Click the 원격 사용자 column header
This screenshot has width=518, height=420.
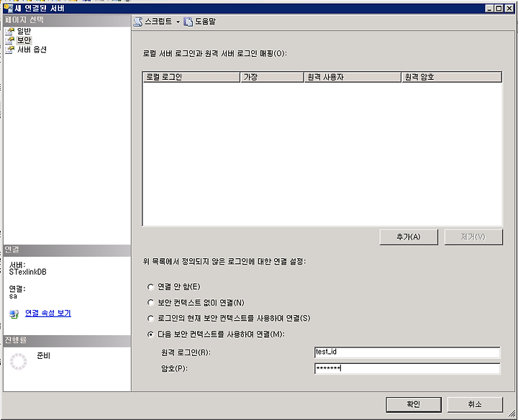click(x=353, y=77)
